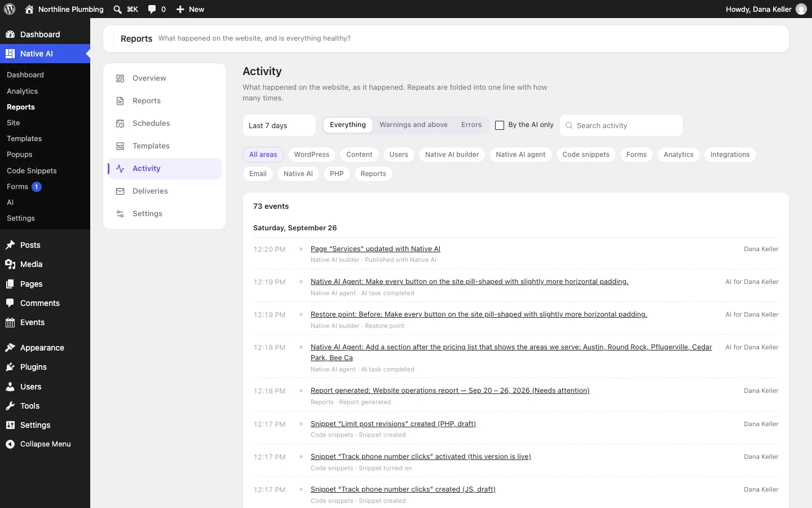The height and width of the screenshot is (508, 812).
Task: Click the WordPress Settings sliders icon
Action: tap(10, 425)
